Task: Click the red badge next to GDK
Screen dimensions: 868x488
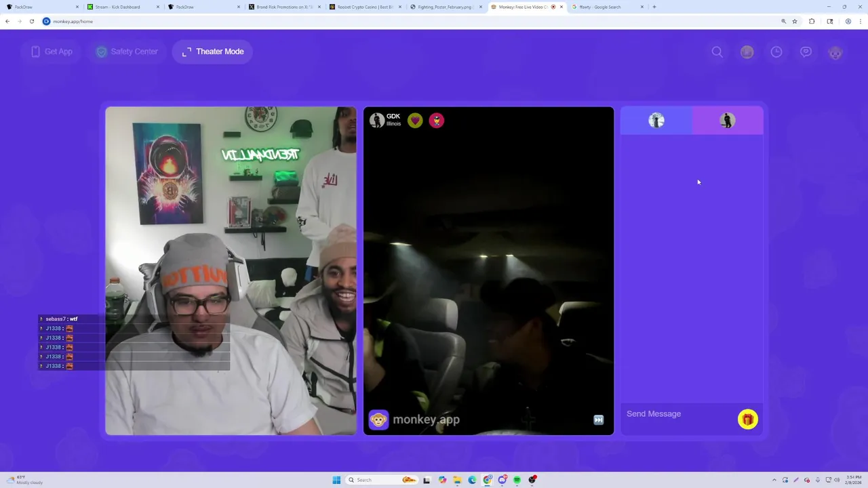Action: pos(437,121)
